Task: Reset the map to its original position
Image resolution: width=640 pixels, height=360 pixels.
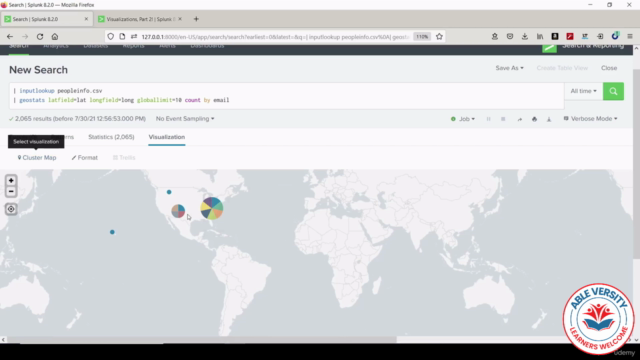Action: (11, 209)
